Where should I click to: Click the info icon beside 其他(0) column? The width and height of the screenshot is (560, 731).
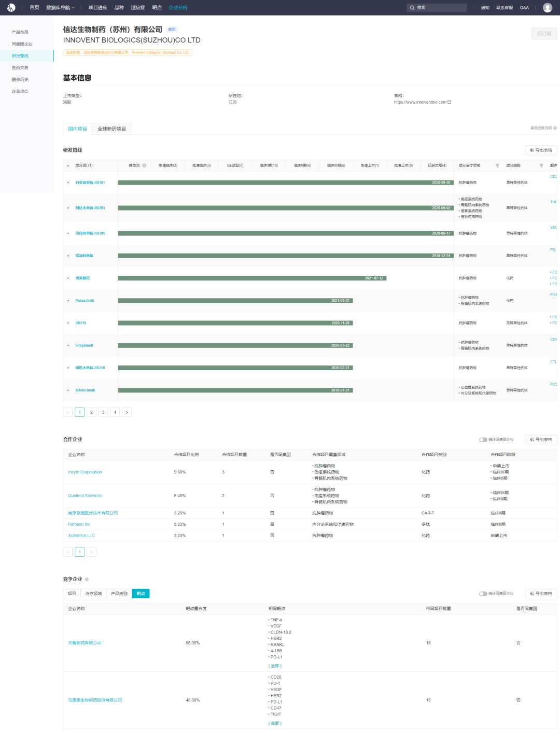pyautogui.click(x=144, y=166)
